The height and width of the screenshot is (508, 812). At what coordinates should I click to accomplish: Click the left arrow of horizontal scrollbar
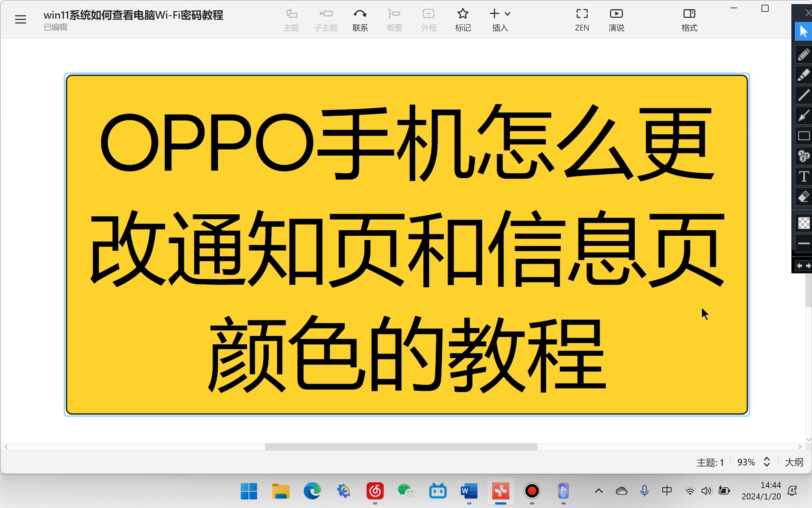point(6,447)
